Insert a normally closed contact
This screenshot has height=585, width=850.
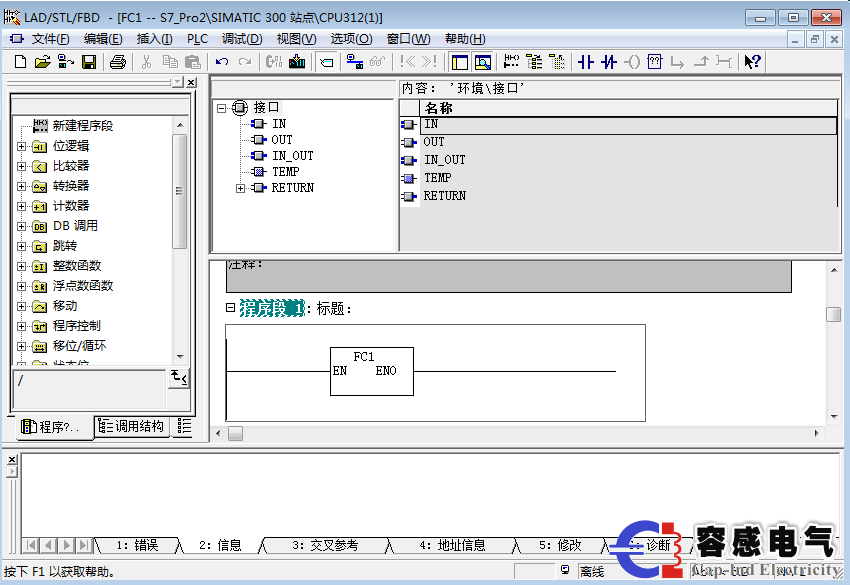[x=609, y=62]
